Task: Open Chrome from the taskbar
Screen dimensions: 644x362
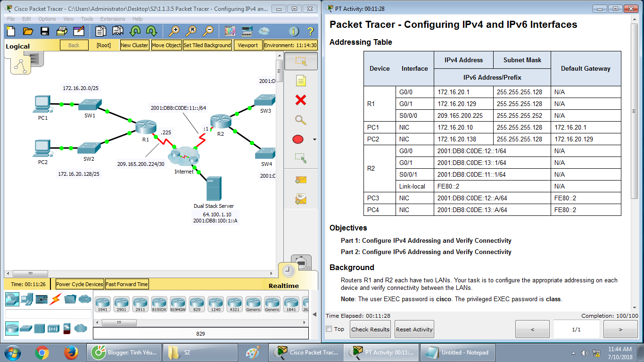Action: tap(42, 352)
